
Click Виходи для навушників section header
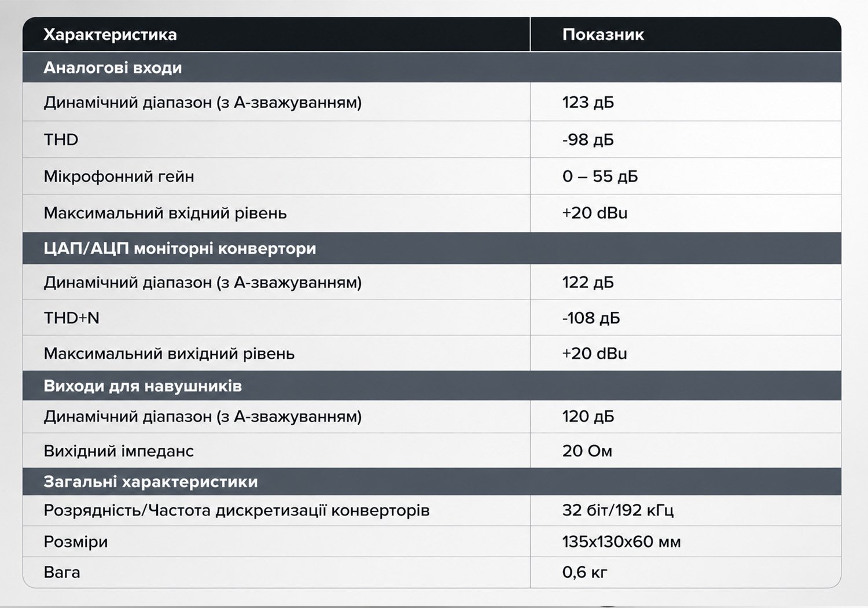click(x=142, y=386)
